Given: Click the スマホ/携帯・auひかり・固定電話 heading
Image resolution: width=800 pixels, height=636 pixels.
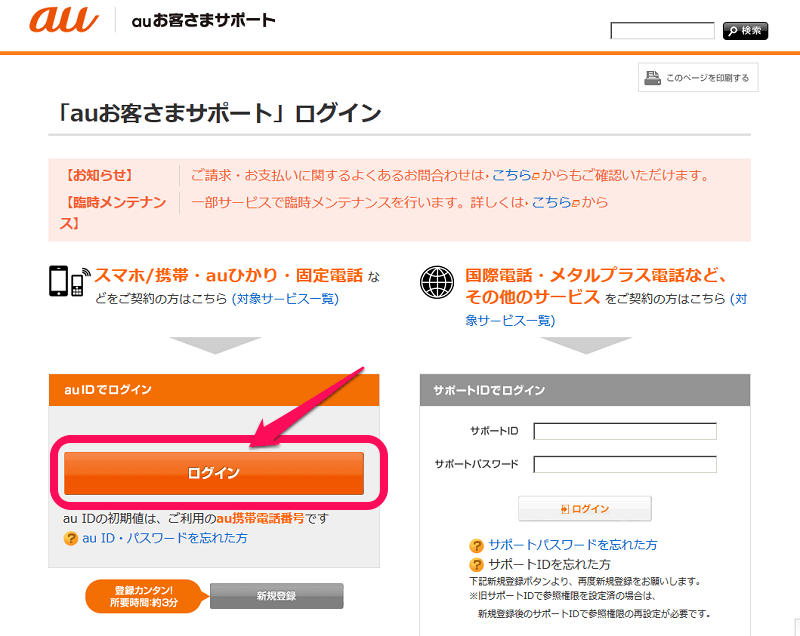Looking at the screenshot, I should coord(229,275).
